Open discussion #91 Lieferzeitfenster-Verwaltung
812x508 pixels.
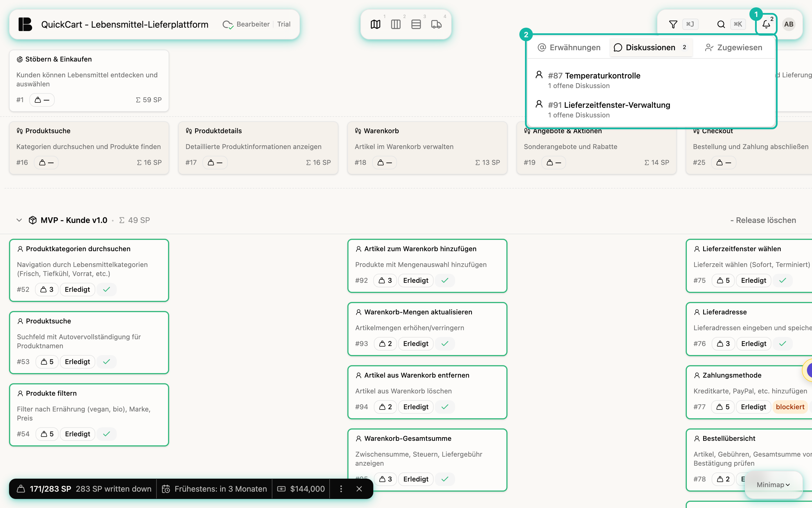651,110
